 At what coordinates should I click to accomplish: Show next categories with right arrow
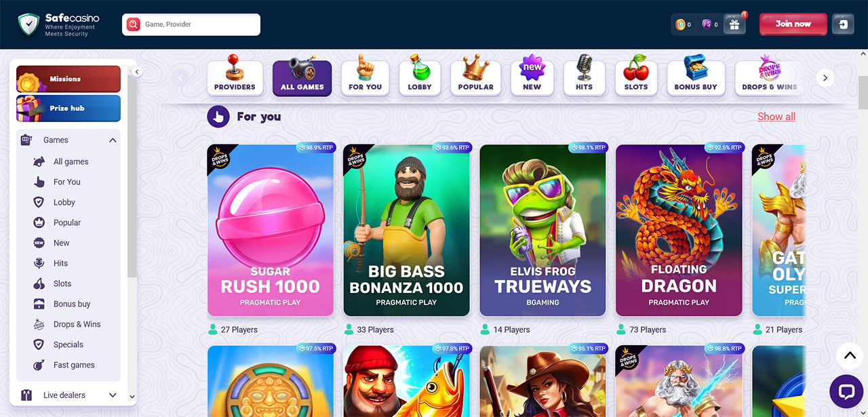825,78
